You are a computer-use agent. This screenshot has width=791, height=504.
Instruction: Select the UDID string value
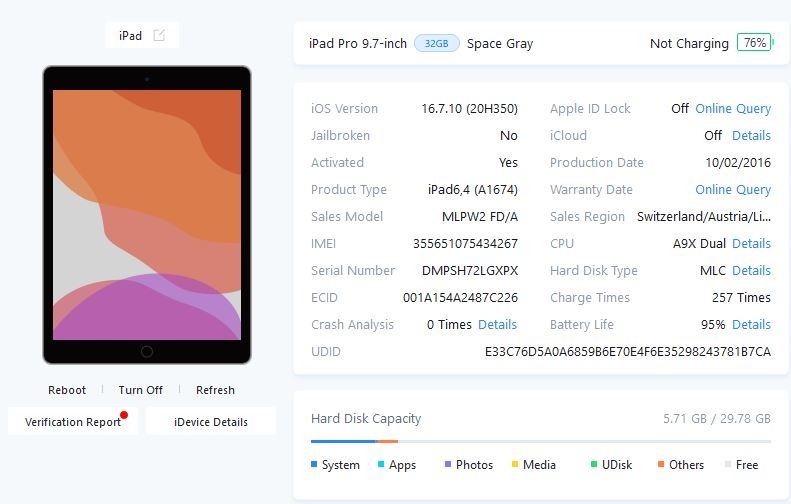click(x=628, y=352)
